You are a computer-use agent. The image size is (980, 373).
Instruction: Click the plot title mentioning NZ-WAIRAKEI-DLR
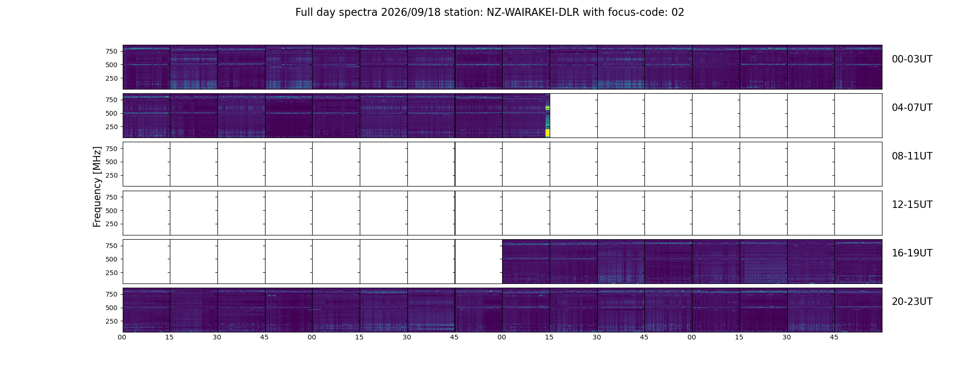(x=490, y=13)
